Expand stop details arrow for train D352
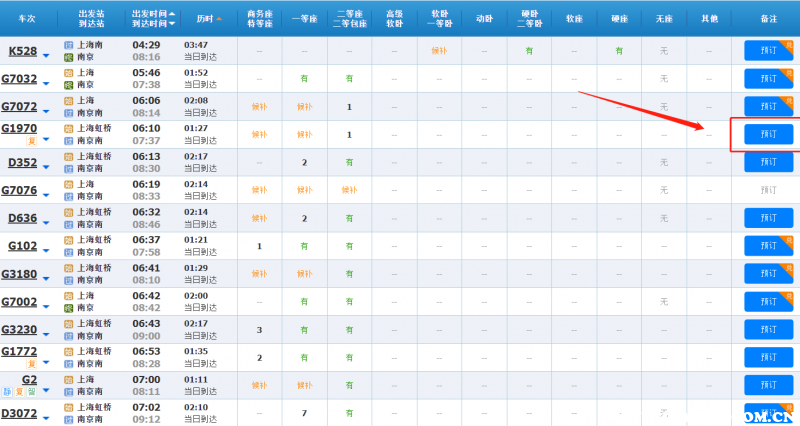 [45, 165]
